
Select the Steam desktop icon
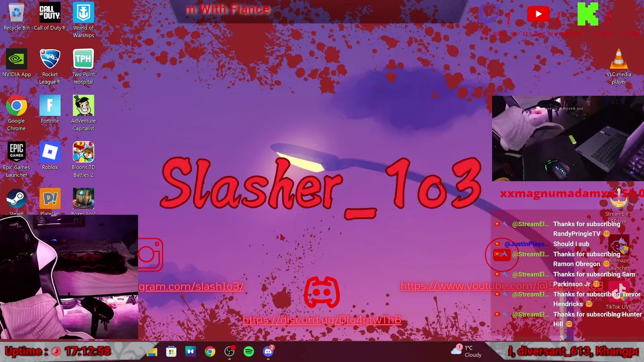pos(16,202)
